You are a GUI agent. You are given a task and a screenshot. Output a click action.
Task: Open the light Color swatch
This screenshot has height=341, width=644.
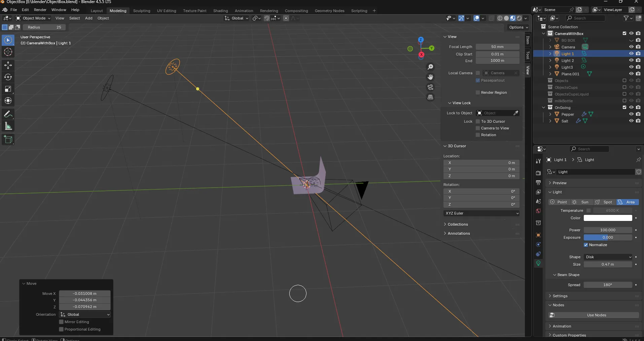[608, 218]
